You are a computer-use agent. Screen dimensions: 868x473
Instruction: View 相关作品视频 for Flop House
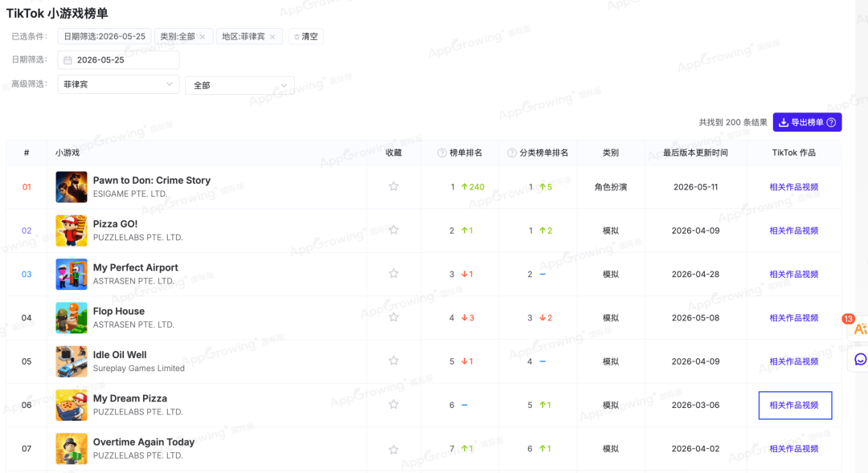pos(794,317)
